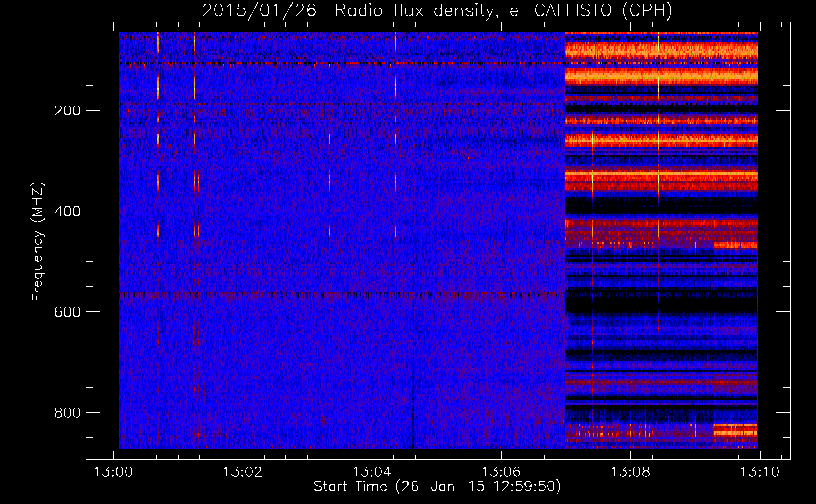This screenshot has height=504, width=816.
Task: Click the 200 frequency tick label
Action: pyautogui.click(x=68, y=111)
